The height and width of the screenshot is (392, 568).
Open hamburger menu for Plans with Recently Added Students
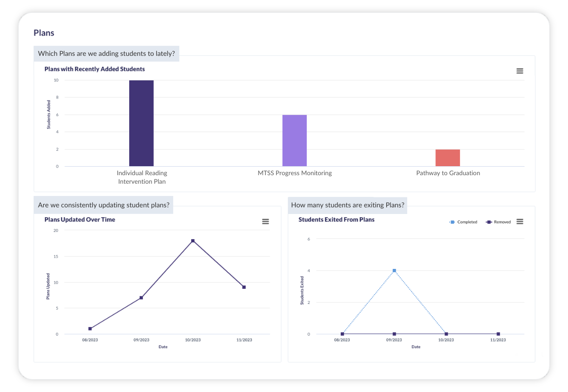point(520,71)
